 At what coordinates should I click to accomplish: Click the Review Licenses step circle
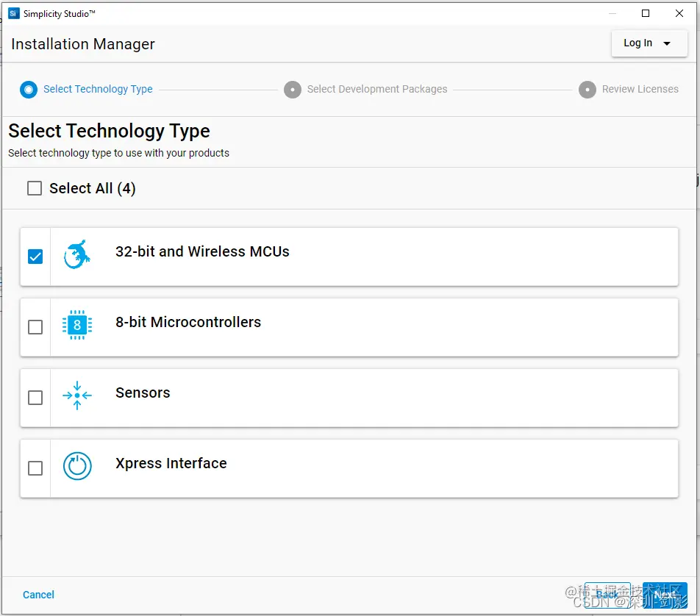click(x=587, y=90)
